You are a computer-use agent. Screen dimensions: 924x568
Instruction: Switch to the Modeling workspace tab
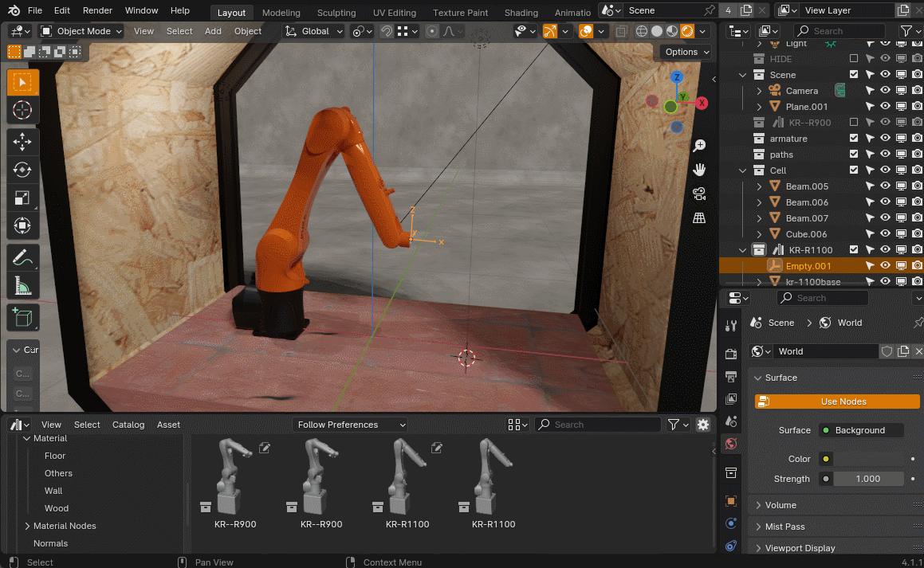(281, 13)
